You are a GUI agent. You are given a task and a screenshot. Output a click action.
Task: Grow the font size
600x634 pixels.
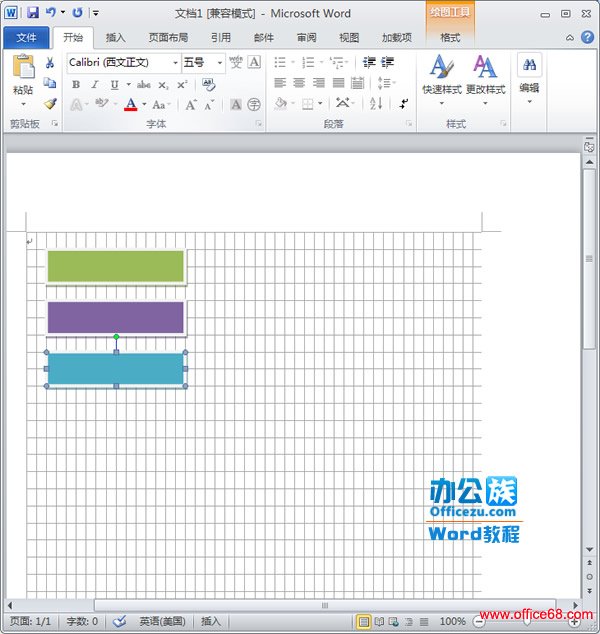[191, 105]
